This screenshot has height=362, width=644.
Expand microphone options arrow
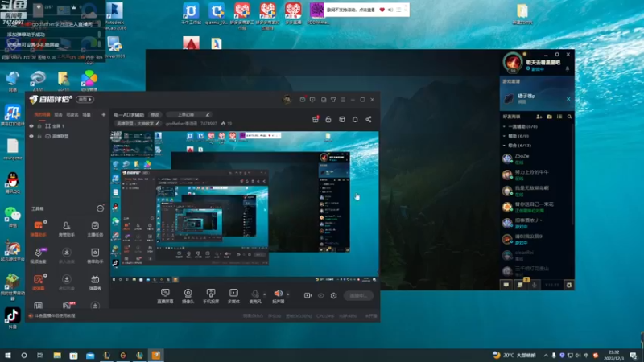click(265, 294)
